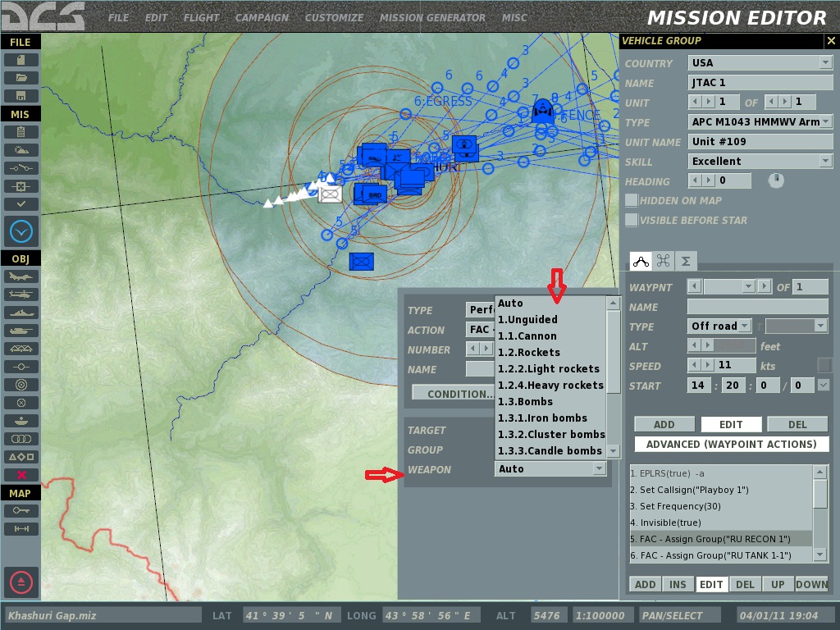Select the templates bowl-shaped icon
The width and height of the screenshot is (840, 630).
pos(21,421)
